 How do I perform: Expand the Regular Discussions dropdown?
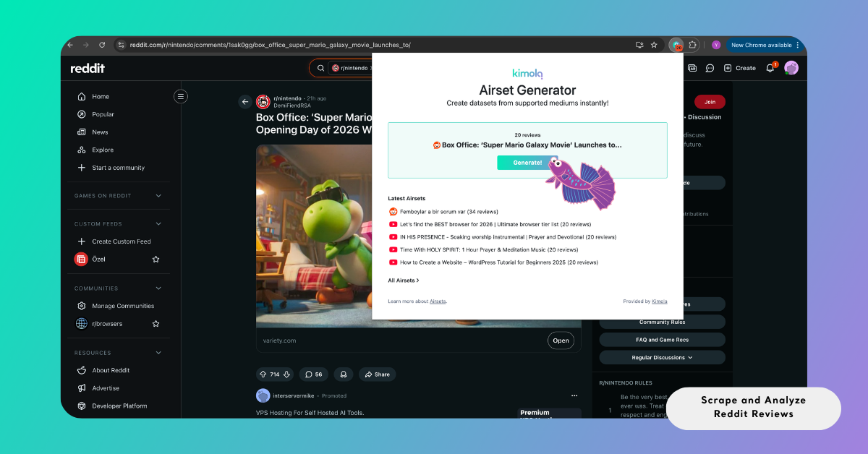662,357
